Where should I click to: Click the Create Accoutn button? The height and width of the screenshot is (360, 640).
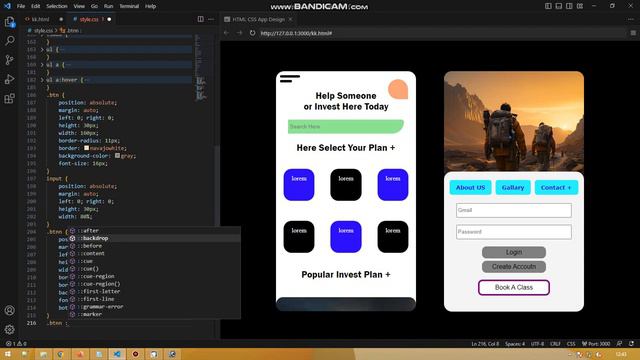pyautogui.click(x=513, y=267)
